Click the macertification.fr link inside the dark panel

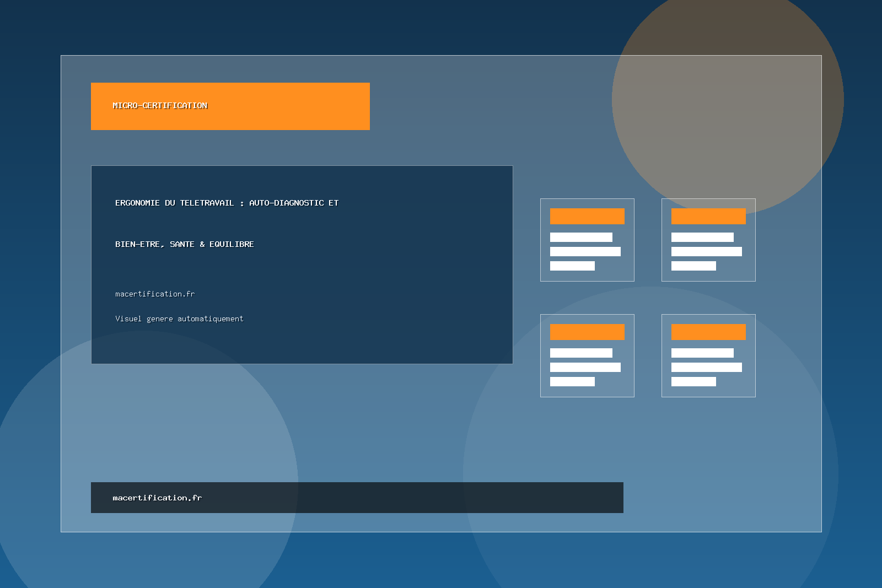(155, 294)
